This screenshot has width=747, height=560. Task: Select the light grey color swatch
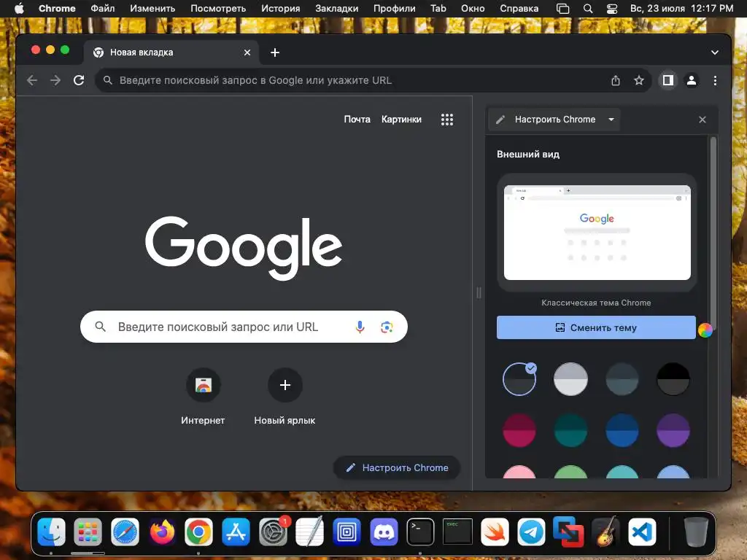tap(570, 379)
